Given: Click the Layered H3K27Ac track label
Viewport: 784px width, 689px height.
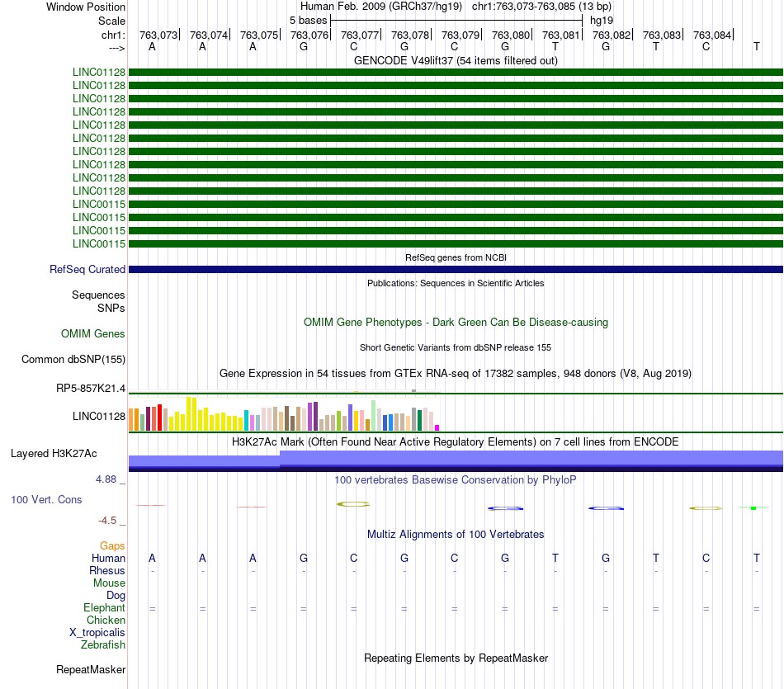Looking at the screenshot, I should coord(54,454).
